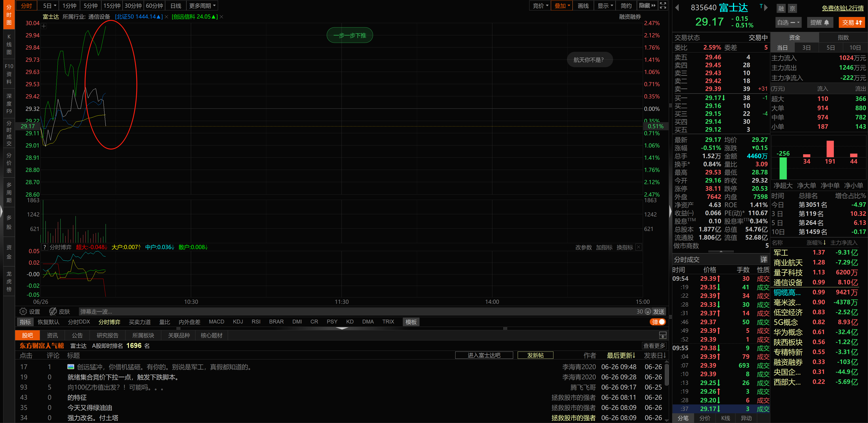
Task: Switch to the 指数 tab
Action: pyautogui.click(x=843, y=37)
